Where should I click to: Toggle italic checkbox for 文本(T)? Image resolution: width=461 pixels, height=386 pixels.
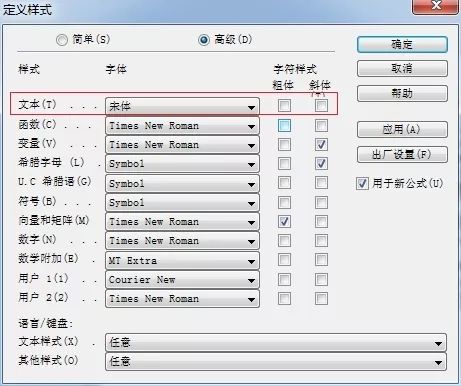pos(321,106)
